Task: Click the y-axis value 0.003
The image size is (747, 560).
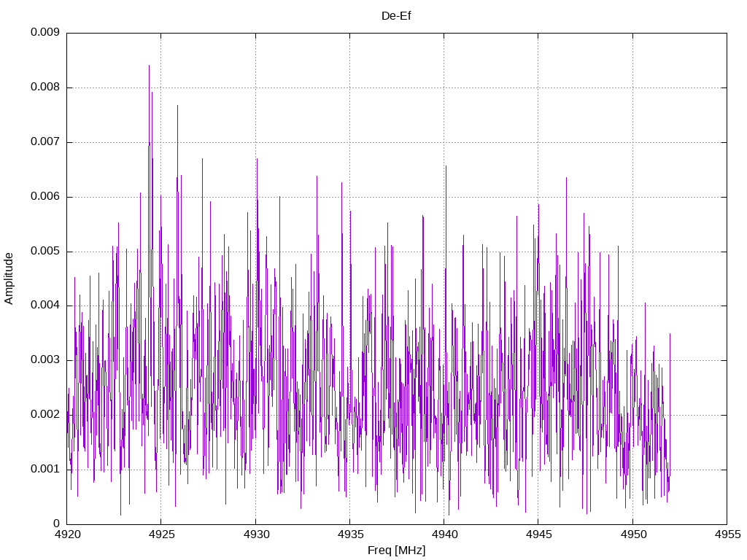Action: [x=44, y=360]
